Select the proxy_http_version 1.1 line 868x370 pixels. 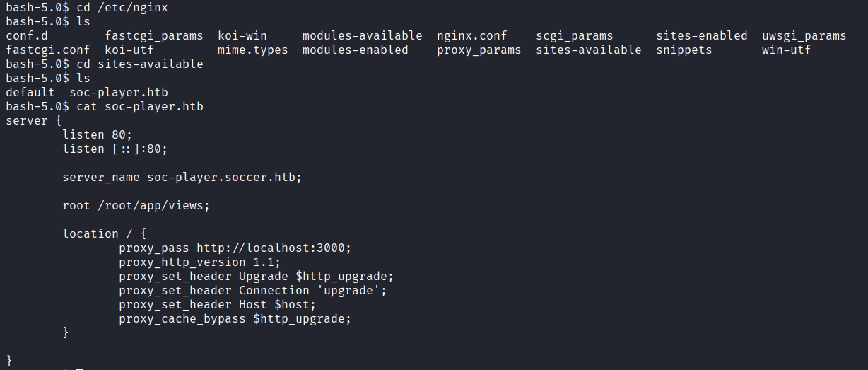click(x=200, y=262)
